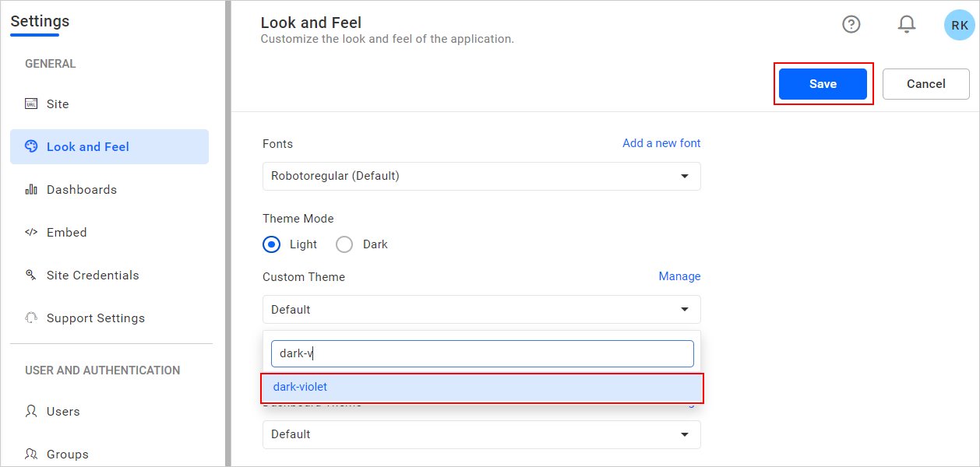This screenshot has height=467, width=980.
Task: Select the Users person icon
Action: [31, 411]
